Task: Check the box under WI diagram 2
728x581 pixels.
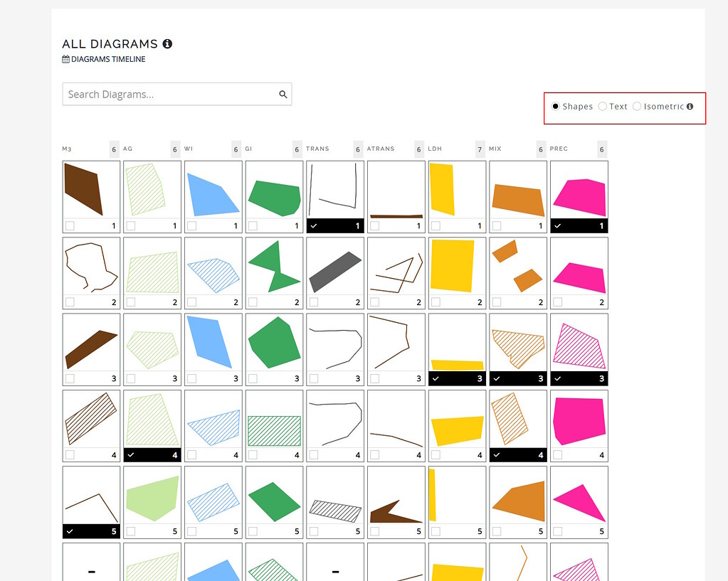Action: click(x=191, y=302)
